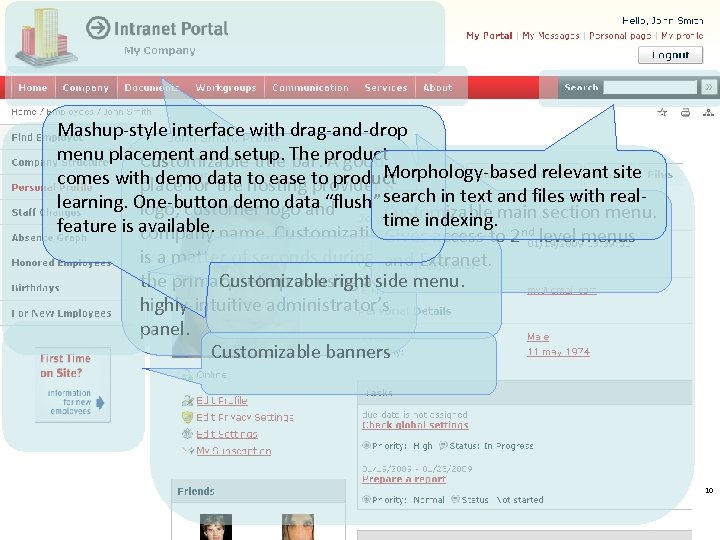Click the My Subscription icon
This screenshot has width=720, height=540.
click(x=187, y=451)
